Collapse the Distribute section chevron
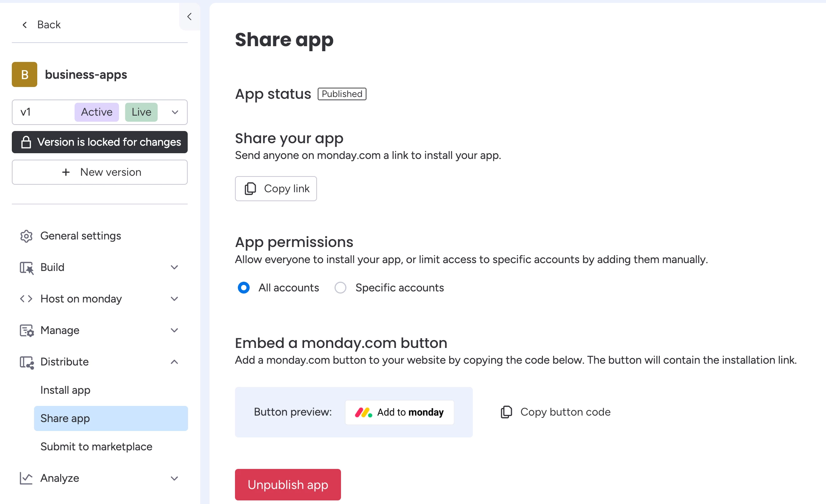This screenshot has height=504, width=826. (x=174, y=362)
